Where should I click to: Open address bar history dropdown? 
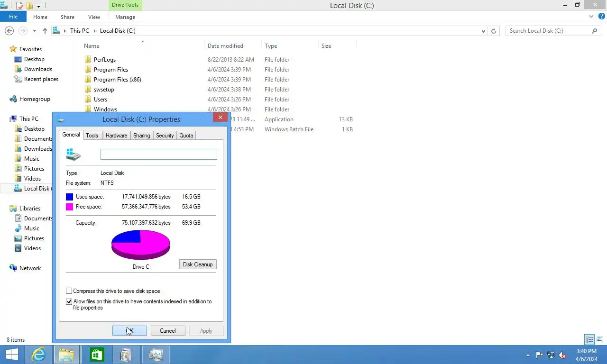pos(483,31)
